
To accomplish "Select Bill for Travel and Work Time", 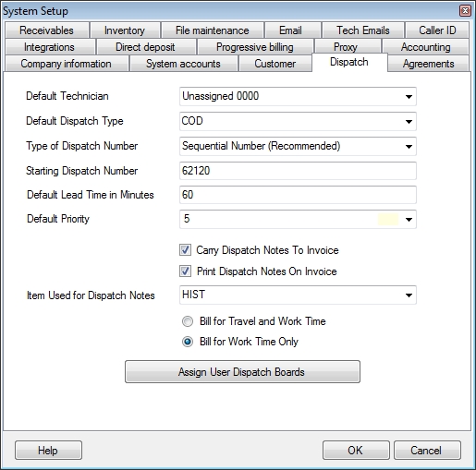I will click(188, 321).
